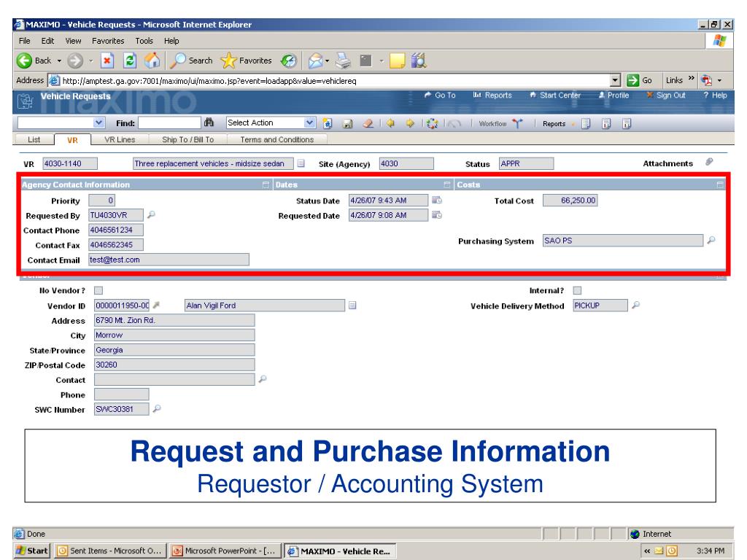
Task: Open the query dropdown left of Find
Action: 98,122
